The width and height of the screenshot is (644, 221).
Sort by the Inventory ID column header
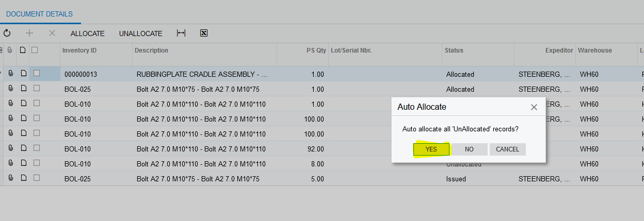pyautogui.click(x=79, y=50)
